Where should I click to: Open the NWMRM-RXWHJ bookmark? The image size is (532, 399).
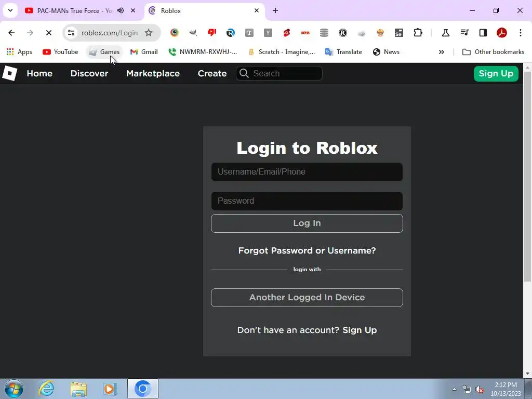pyautogui.click(x=203, y=52)
